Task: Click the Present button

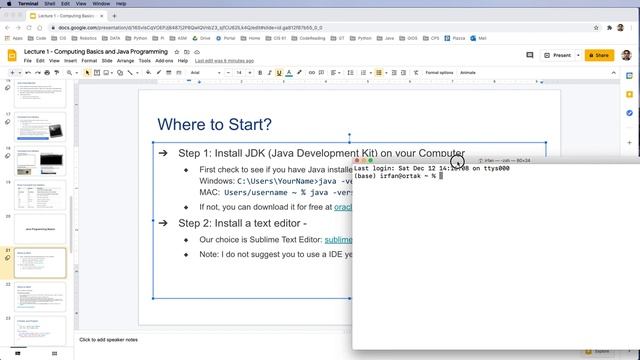Action: [558, 55]
